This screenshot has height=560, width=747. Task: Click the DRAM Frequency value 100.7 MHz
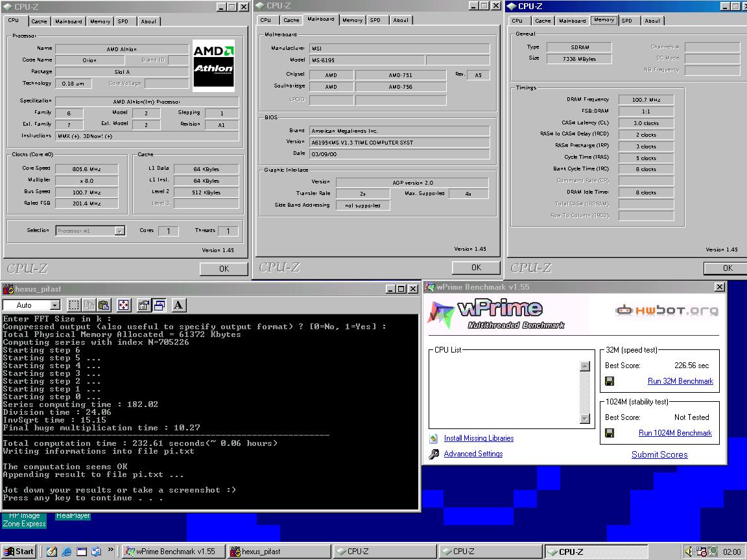pyautogui.click(x=646, y=100)
